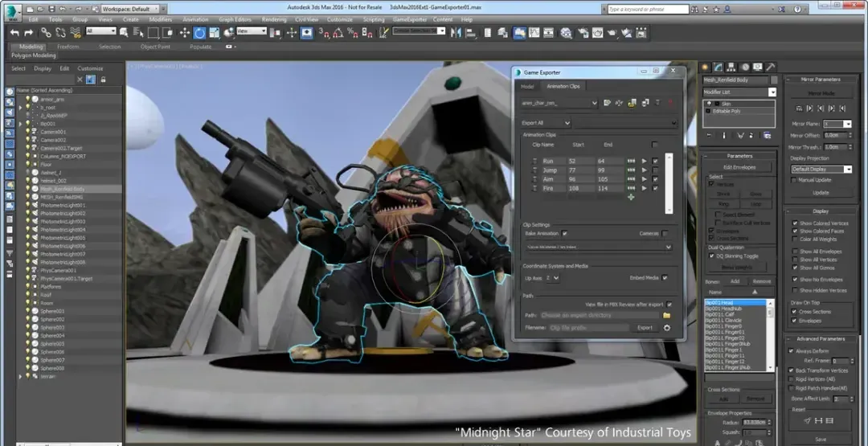Click the Mirror tool icon
The height and width of the screenshot is (446, 868).
point(456,33)
